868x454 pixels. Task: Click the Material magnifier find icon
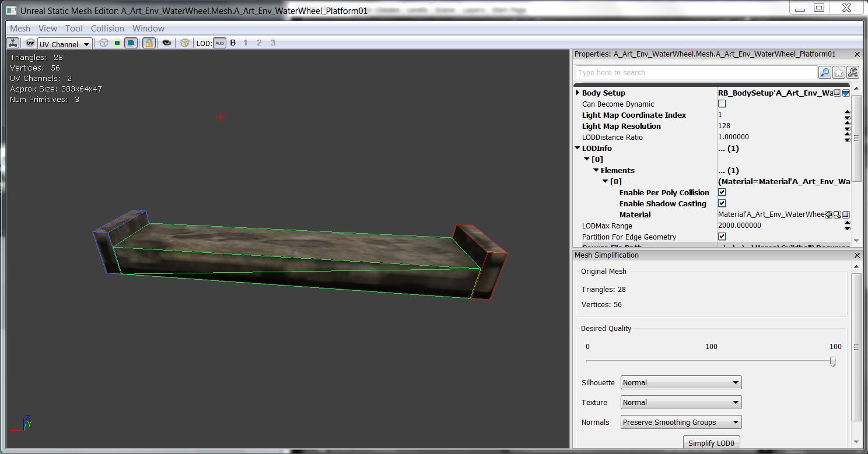click(837, 214)
